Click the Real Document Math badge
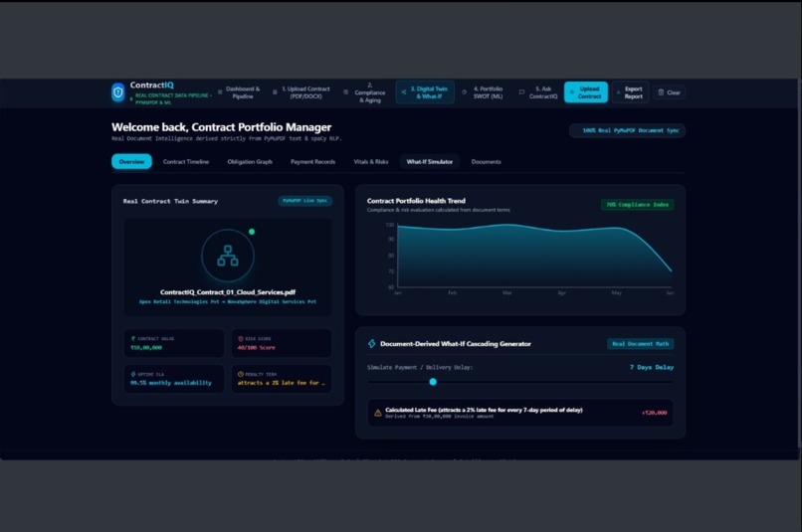The image size is (802, 532). [641, 344]
